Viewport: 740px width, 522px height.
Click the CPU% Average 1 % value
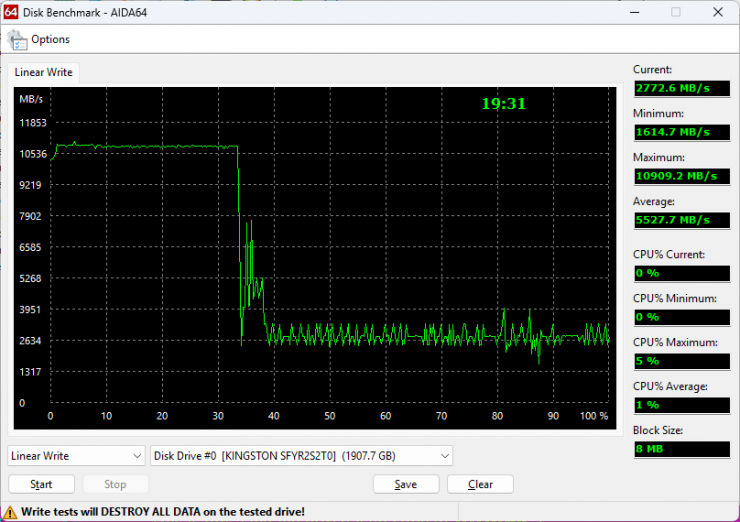click(682, 405)
